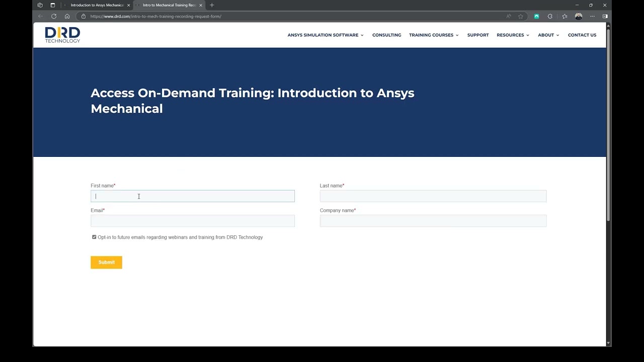Screen dimensions: 644x362
Task: Click the page's vertical scrollbar thumb
Action: click(608, 126)
